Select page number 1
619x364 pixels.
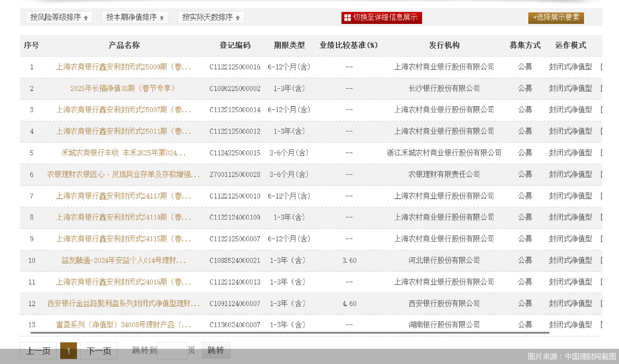(68, 350)
